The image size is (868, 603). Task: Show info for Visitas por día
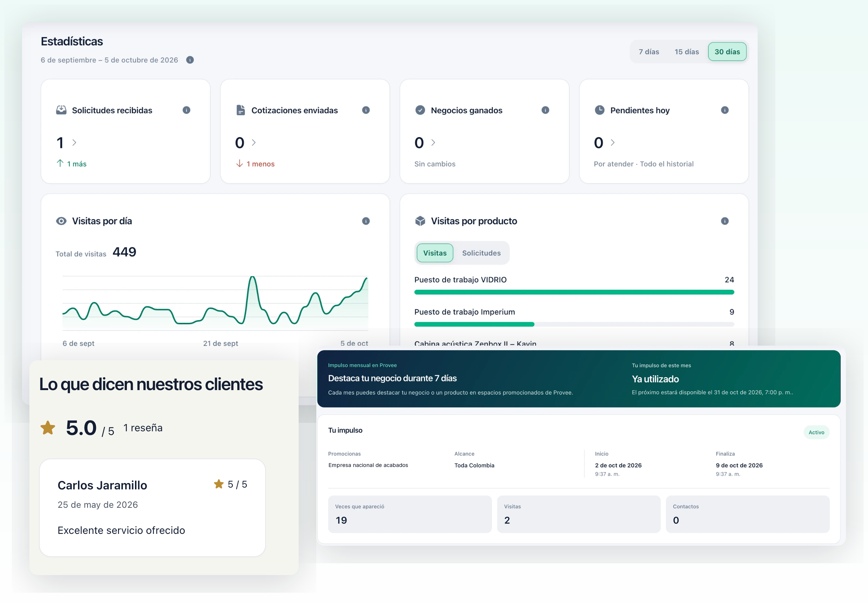coord(366,221)
